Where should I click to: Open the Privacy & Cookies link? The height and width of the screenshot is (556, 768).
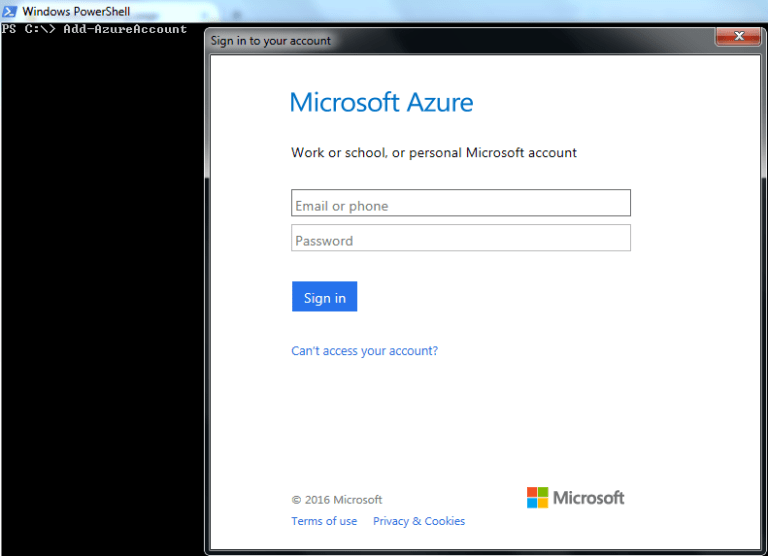pyautogui.click(x=419, y=521)
